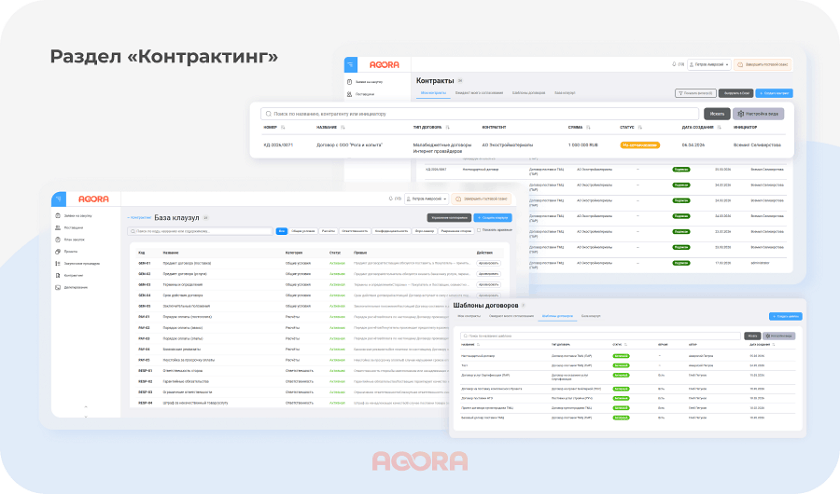The height and width of the screenshot is (494, 840).
Task: Click Создать шаблон button
Action: [785, 317]
